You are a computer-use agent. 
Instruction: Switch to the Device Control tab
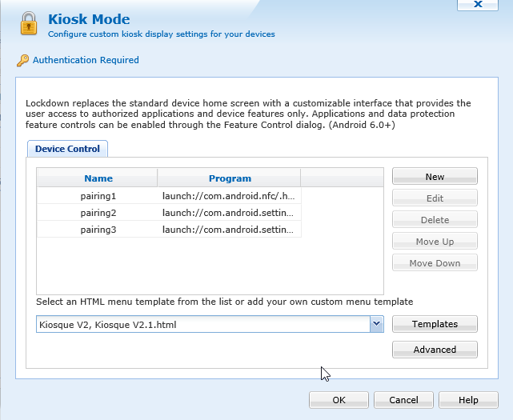click(x=67, y=149)
